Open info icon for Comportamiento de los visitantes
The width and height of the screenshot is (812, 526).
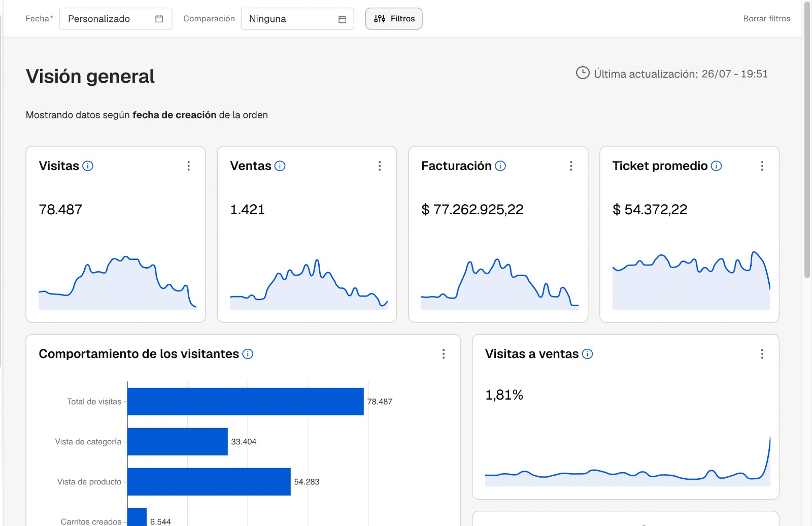point(248,354)
